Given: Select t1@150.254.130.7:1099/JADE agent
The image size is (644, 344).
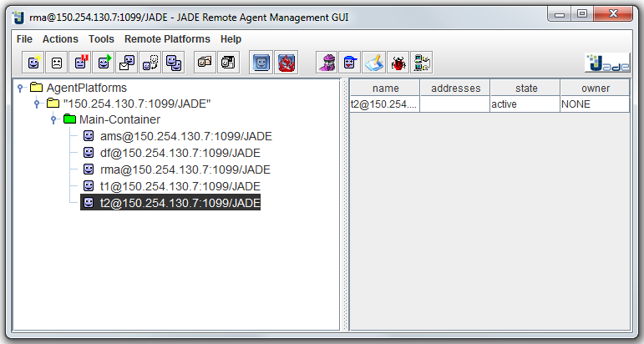Looking at the screenshot, I should coord(180,186).
